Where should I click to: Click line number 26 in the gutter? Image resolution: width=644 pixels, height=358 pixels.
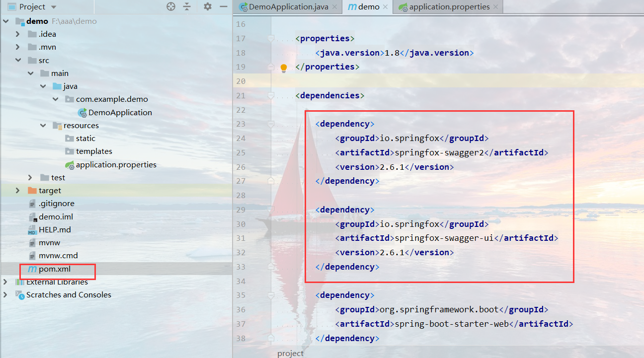tap(241, 167)
